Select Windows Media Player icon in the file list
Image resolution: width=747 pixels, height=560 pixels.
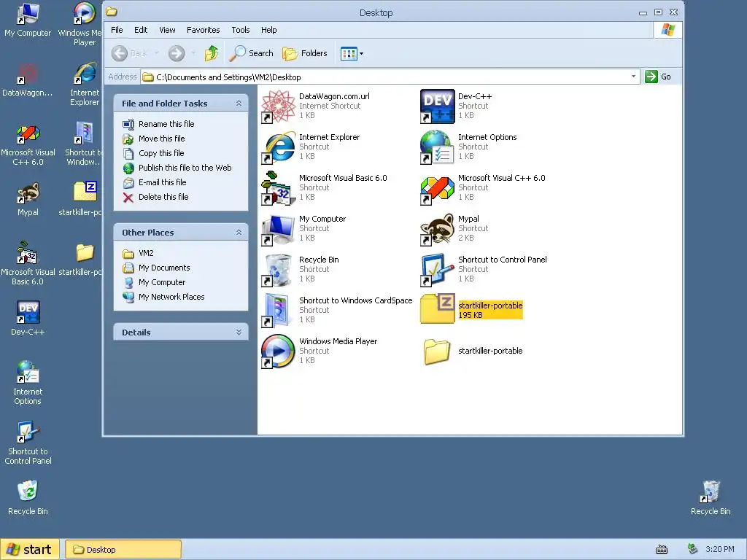[x=279, y=351]
